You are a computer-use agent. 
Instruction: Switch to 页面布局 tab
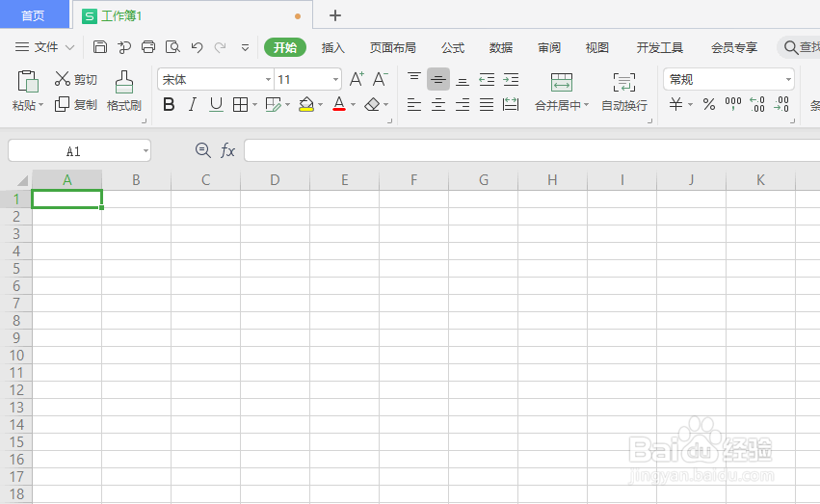[393, 47]
